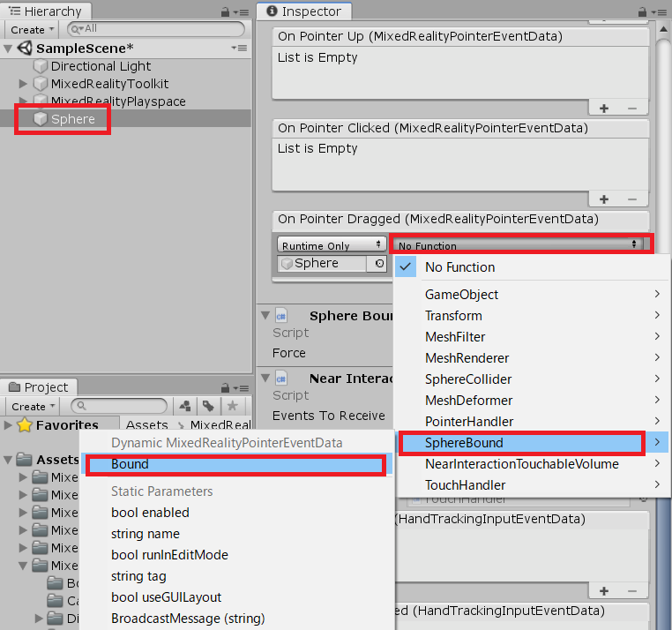Open Transform submenu
672x630 pixels.
[532, 316]
